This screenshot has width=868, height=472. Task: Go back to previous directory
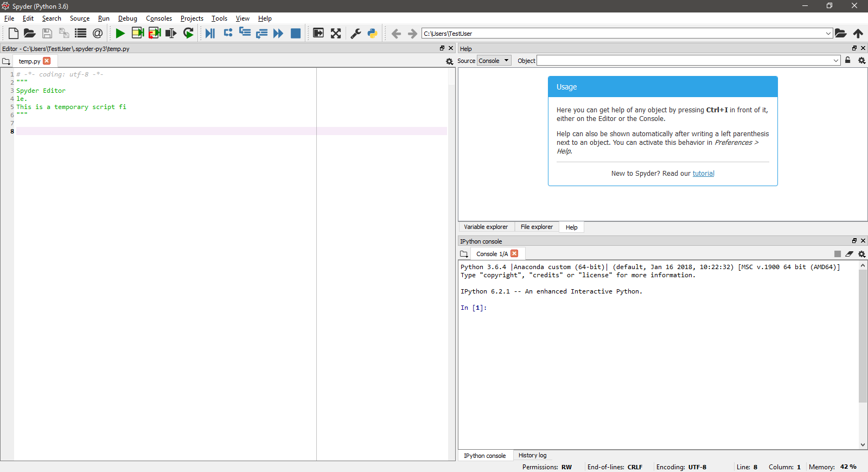click(x=396, y=34)
